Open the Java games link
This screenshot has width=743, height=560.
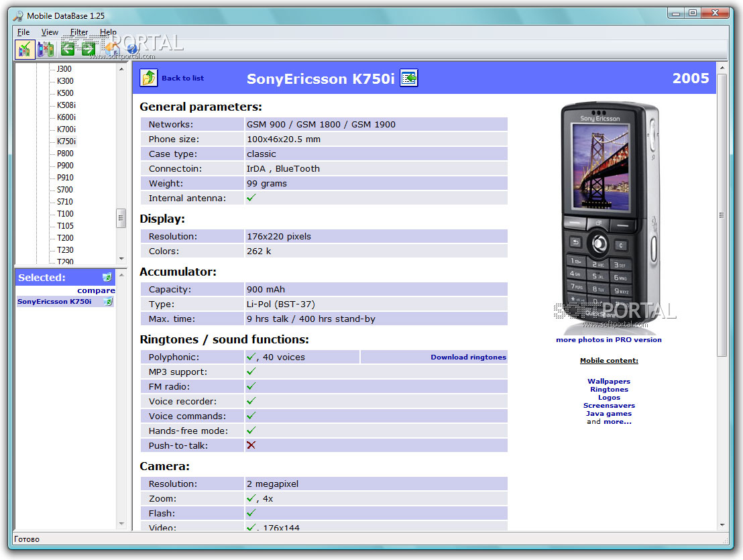pyautogui.click(x=609, y=414)
